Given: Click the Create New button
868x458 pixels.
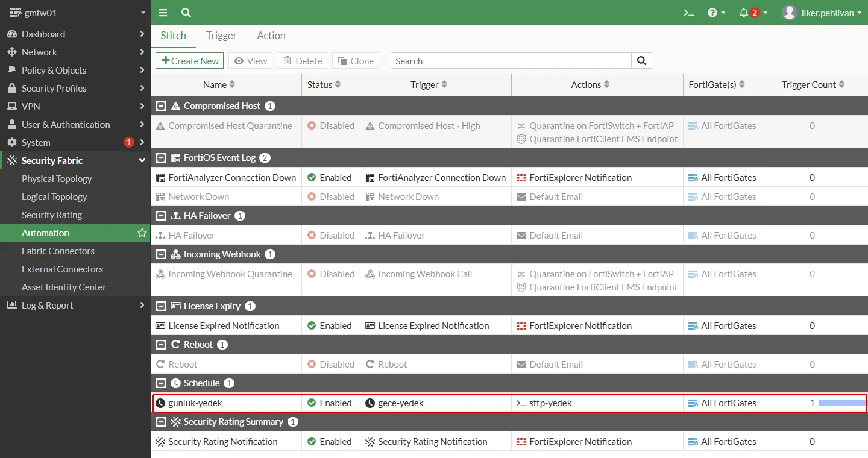Looking at the screenshot, I should coord(190,61).
